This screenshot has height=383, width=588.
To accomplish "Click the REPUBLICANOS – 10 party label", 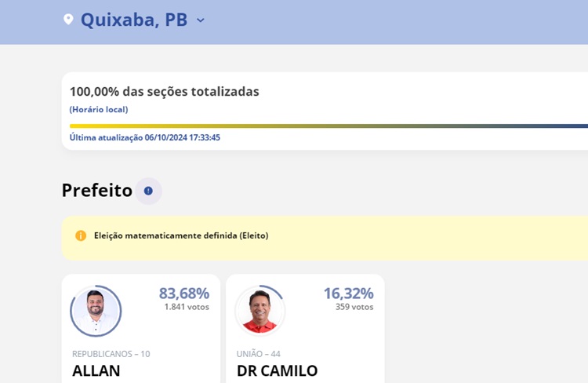I will click(111, 354).
